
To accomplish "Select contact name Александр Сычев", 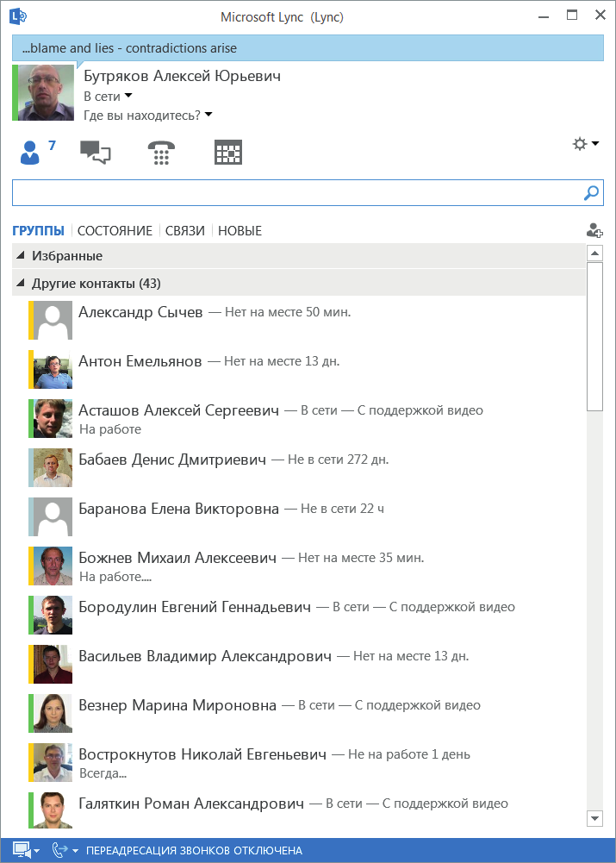I will (x=140, y=312).
